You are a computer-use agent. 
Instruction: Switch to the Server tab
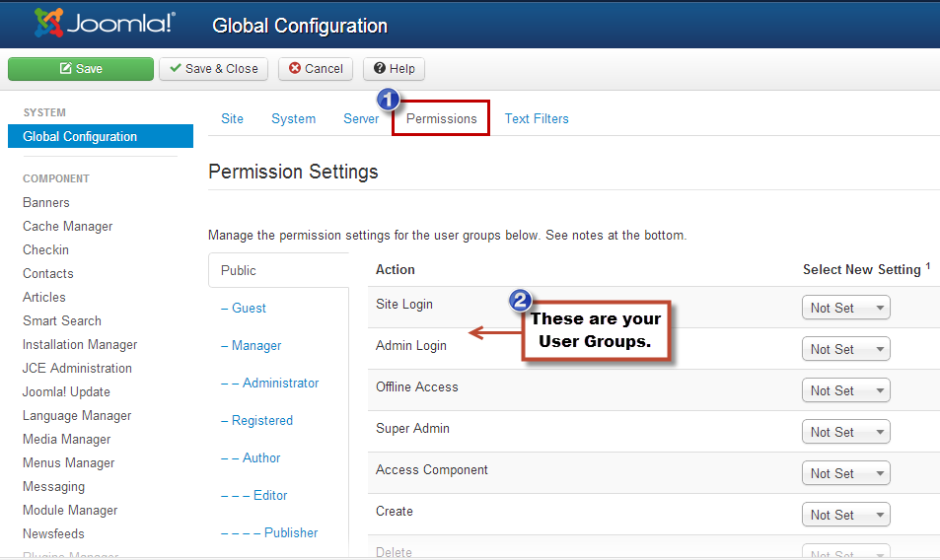point(361,118)
